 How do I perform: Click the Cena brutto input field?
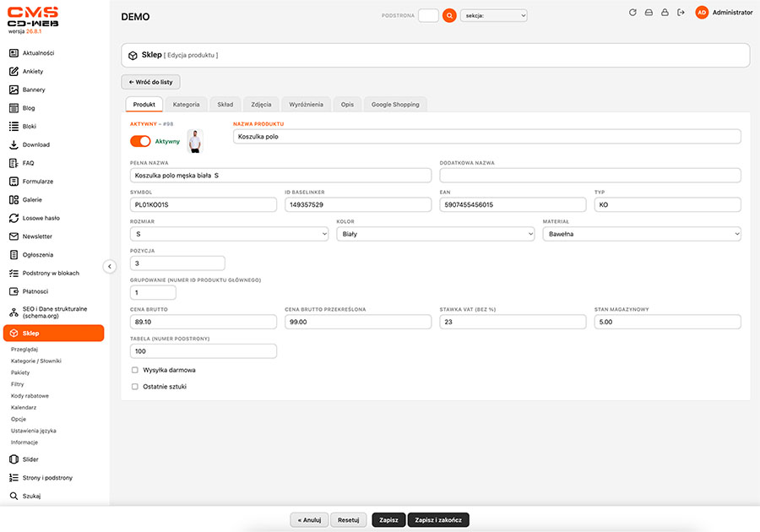coord(203,322)
